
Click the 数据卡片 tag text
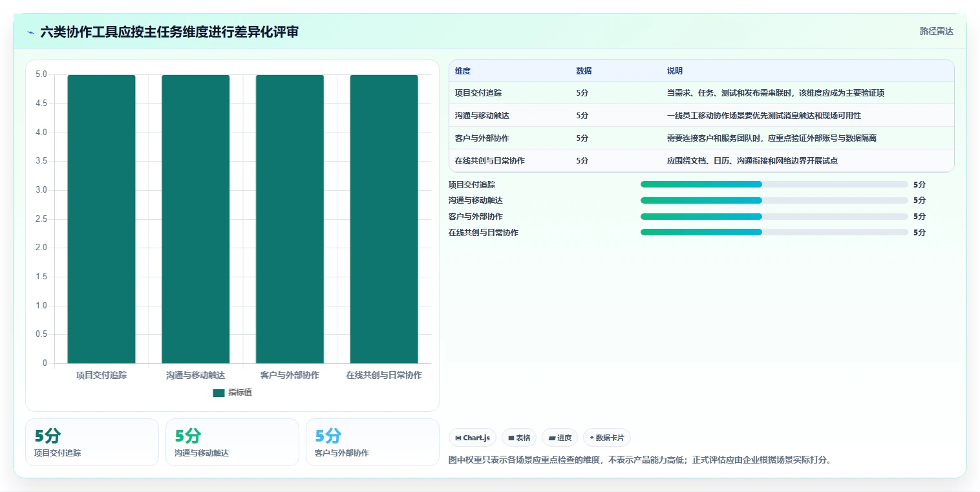[610, 438]
